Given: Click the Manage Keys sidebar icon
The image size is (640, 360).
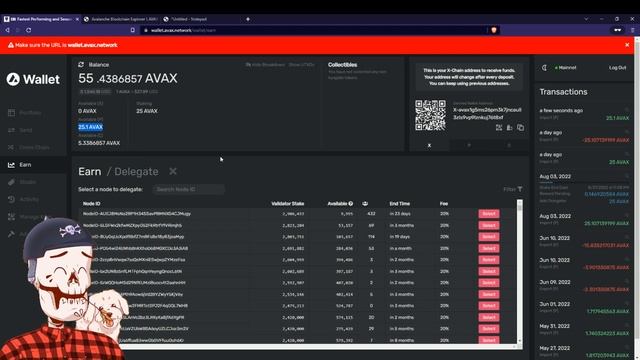Looking at the screenshot, I should [11, 217].
